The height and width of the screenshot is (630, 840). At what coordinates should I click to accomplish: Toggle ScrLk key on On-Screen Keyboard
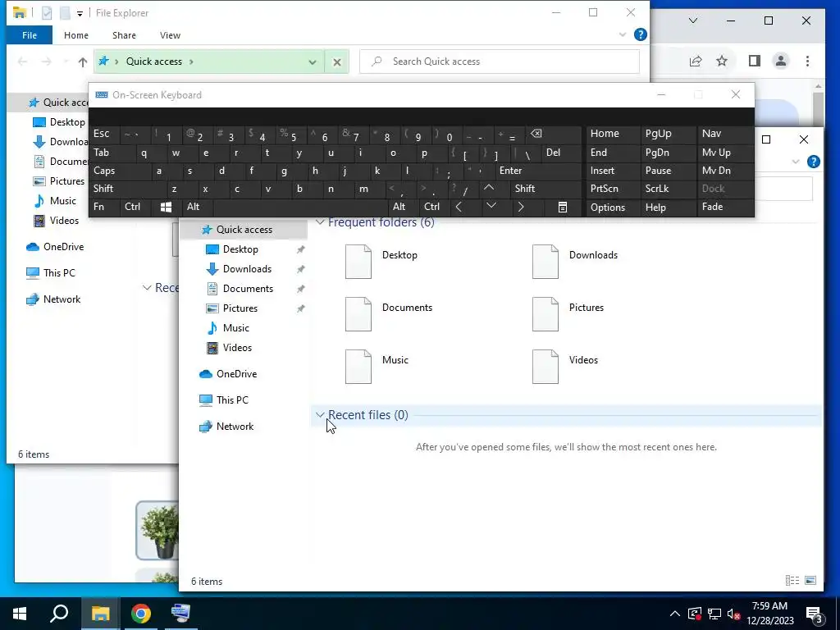click(x=668, y=189)
